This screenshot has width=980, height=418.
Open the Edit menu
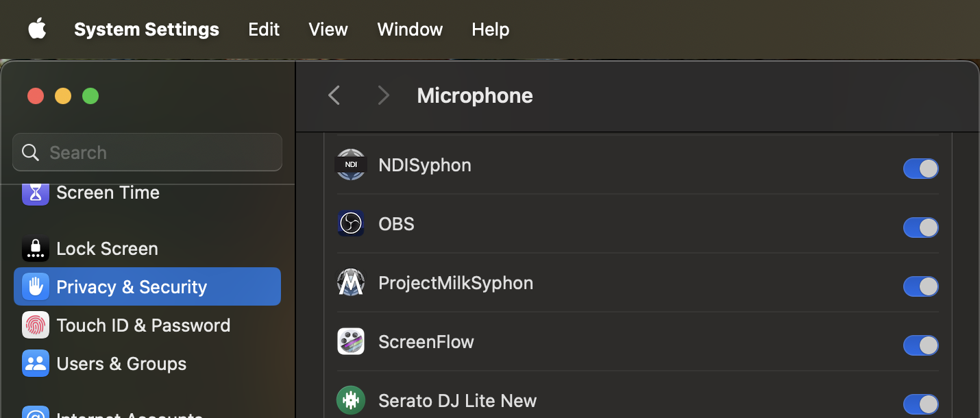click(264, 29)
